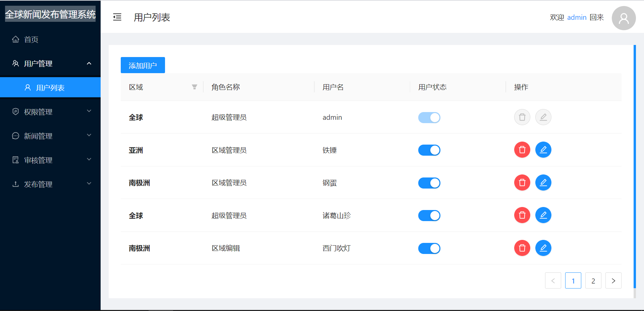Click the 新闻管理 message icon

coord(15,136)
